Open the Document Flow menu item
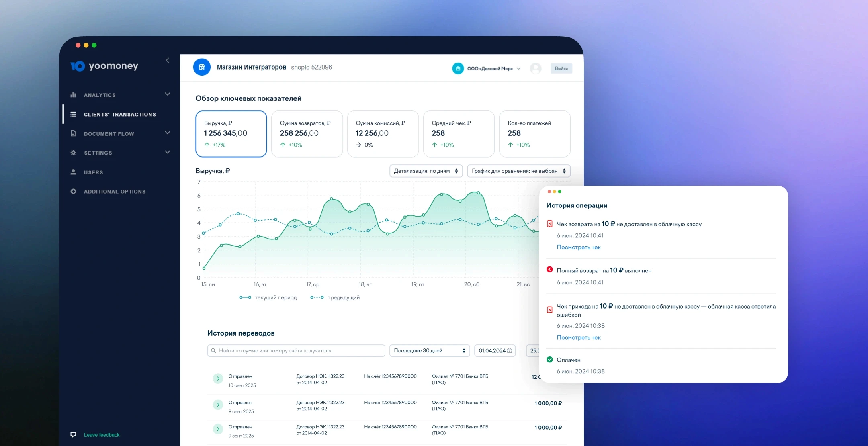The image size is (868, 446). coord(109,134)
